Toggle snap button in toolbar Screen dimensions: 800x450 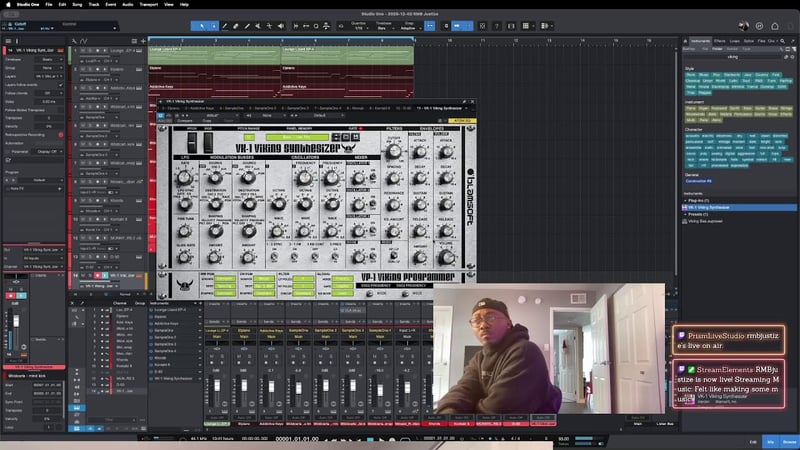coord(430,26)
